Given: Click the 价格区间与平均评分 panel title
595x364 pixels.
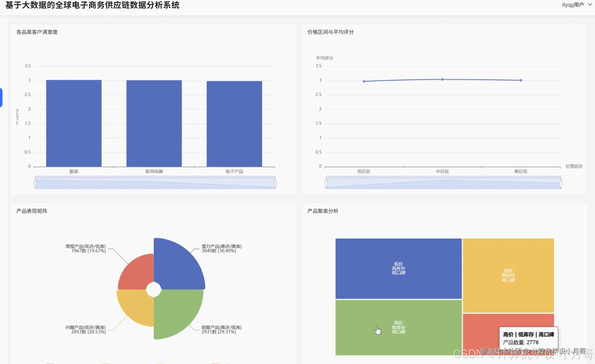Looking at the screenshot, I should [x=331, y=32].
